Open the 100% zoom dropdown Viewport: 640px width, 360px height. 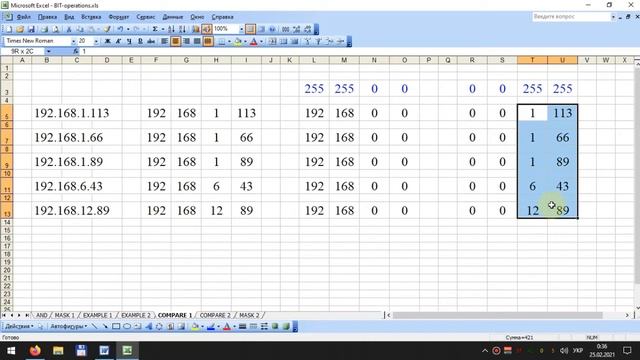click(x=241, y=29)
